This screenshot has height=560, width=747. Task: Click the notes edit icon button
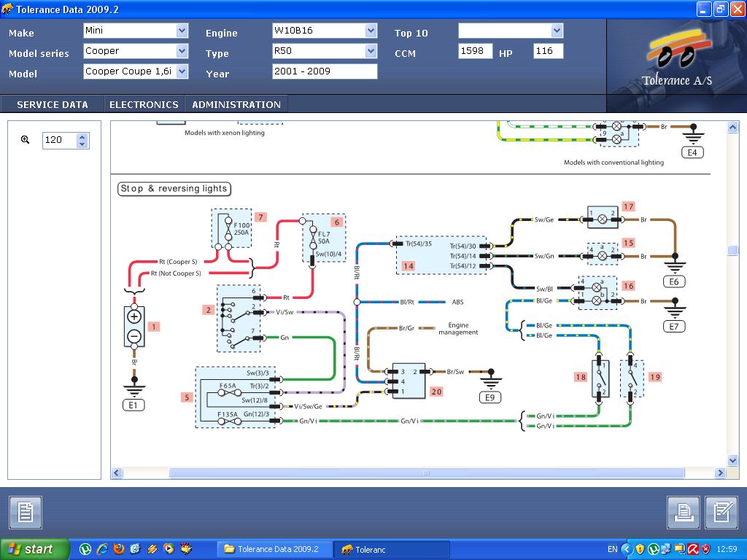click(x=721, y=512)
